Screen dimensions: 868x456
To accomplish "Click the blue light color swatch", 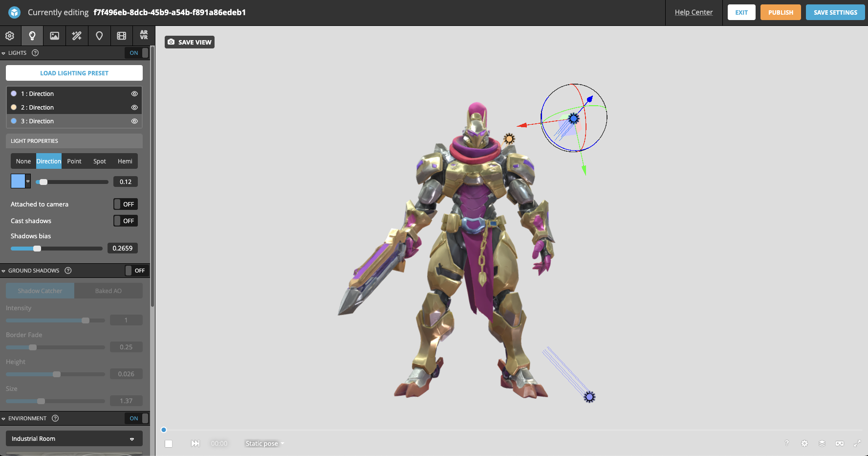I will (18, 181).
